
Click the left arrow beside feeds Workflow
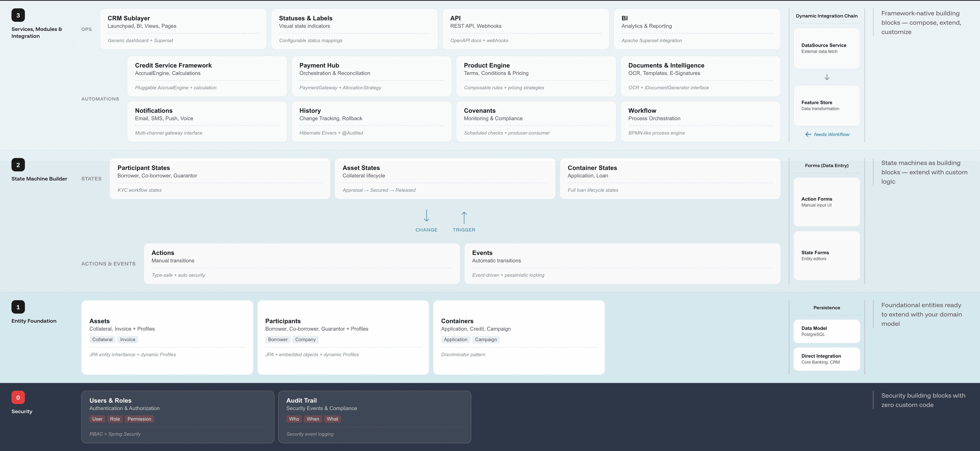(808, 134)
